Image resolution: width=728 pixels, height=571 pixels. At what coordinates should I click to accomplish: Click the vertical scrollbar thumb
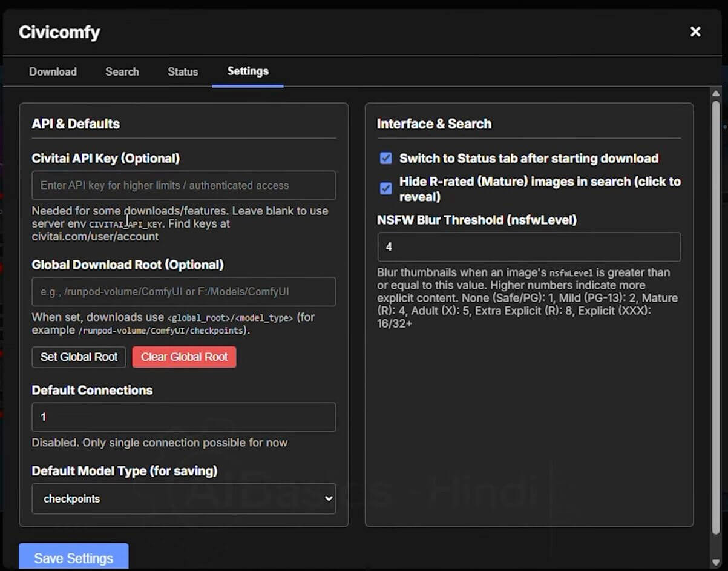[x=716, y=318]
